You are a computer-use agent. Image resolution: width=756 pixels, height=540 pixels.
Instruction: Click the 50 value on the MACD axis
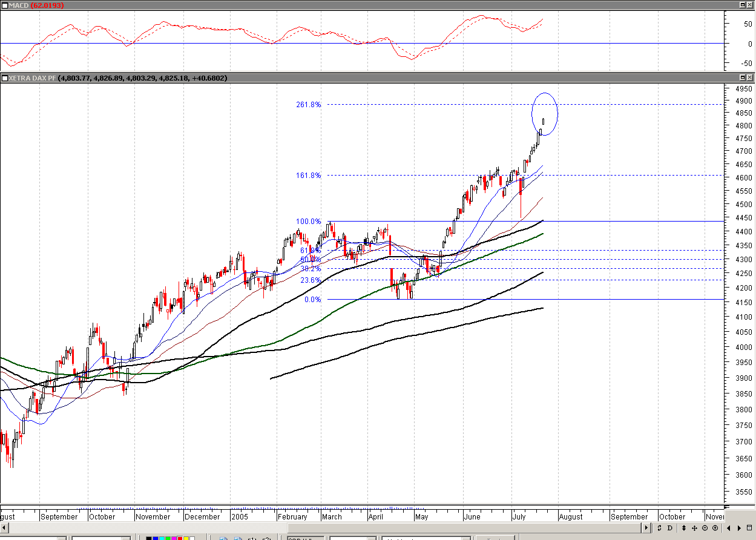pos(748,24)
